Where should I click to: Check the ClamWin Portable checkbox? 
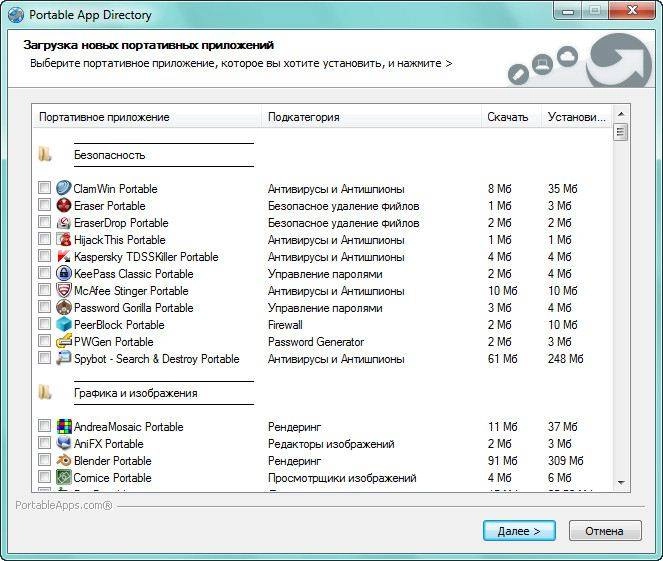click(44, 187)
